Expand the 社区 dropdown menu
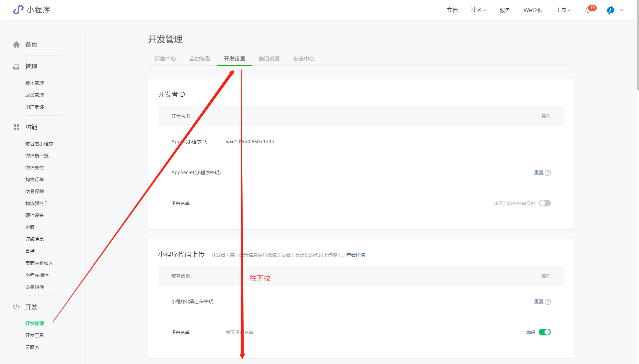639x364 pixels. tap(478, 10)
